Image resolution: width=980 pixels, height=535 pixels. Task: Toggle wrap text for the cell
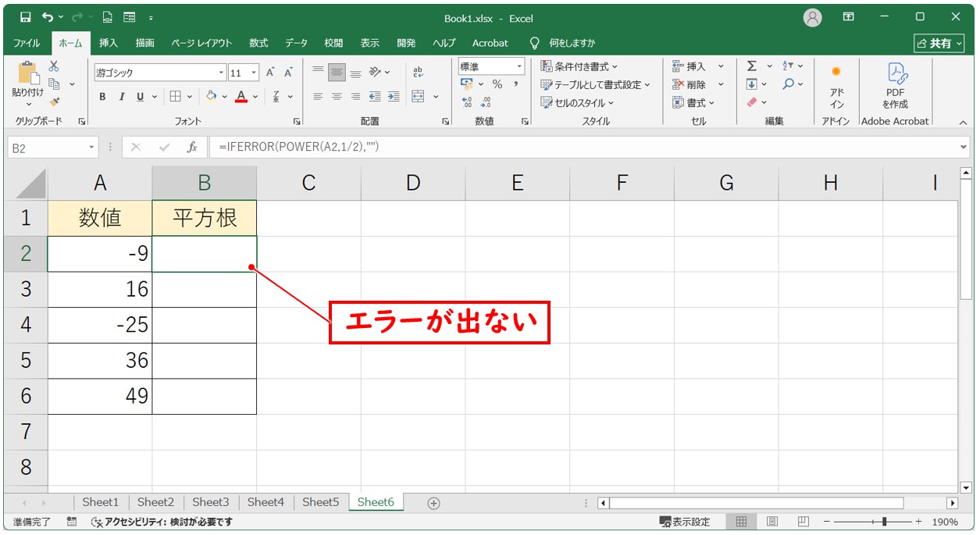[x=418, y=72]
